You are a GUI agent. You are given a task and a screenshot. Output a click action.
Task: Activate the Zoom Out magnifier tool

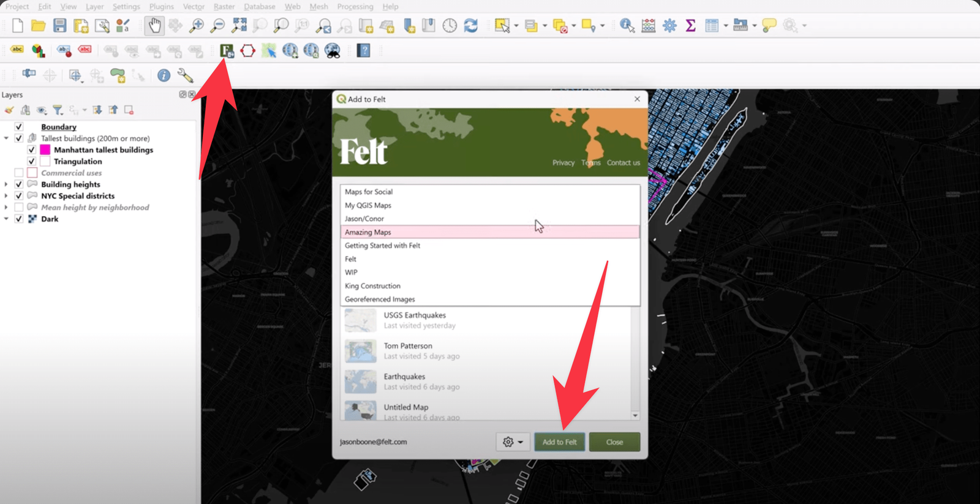pyautogui.click(x=217, y=26)
